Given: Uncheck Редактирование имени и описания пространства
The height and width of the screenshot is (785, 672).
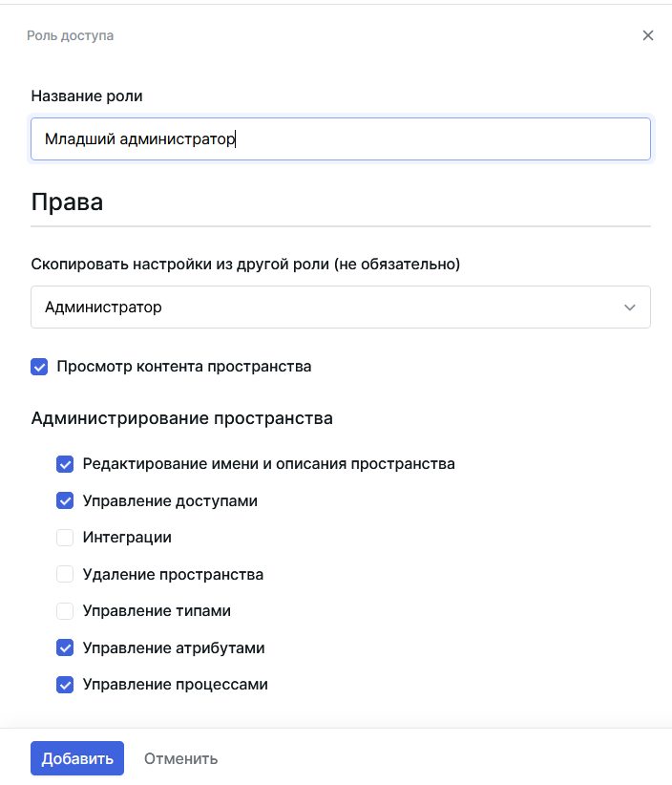Looking at the screenshot, I should 65,464.
